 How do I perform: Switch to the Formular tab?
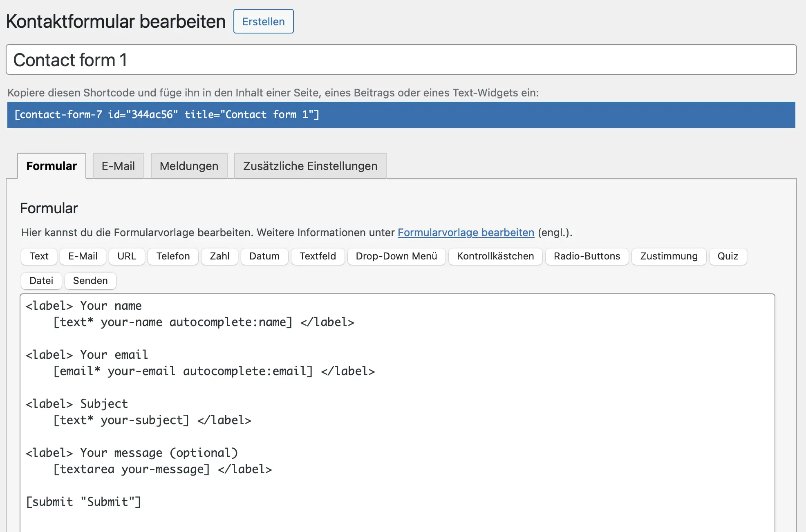[x=51, y=166]
